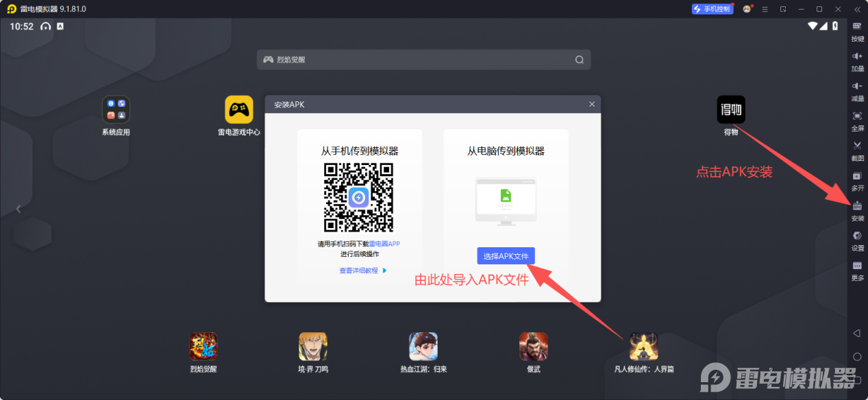Close the 安装APK dialog
Viewport: 868px width, 400px height.
coord(592,104)
